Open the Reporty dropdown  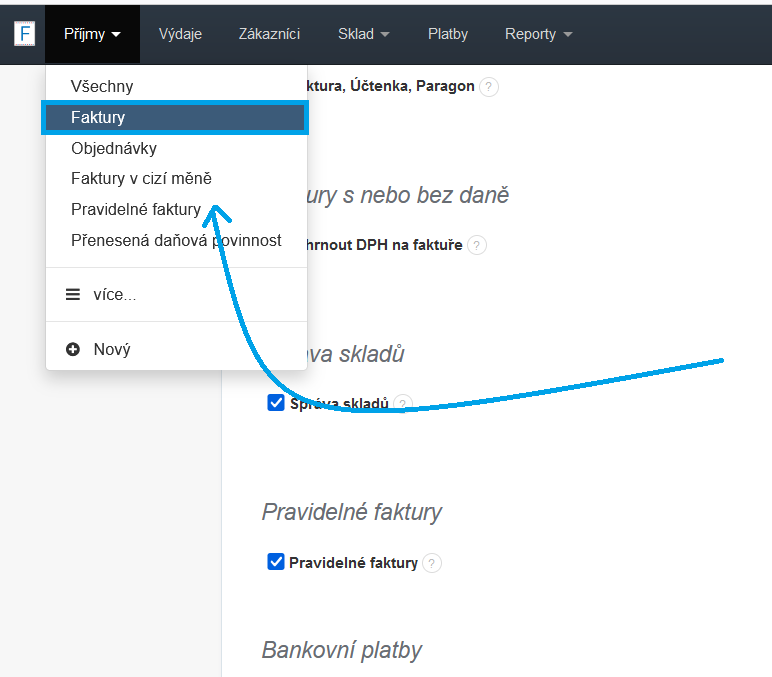tap(538, 34)
